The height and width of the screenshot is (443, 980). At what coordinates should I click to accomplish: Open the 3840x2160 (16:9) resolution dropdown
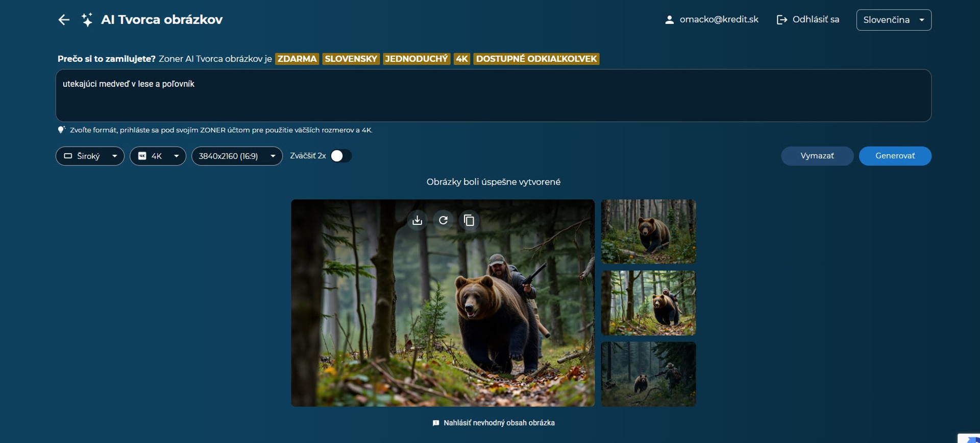237,156
